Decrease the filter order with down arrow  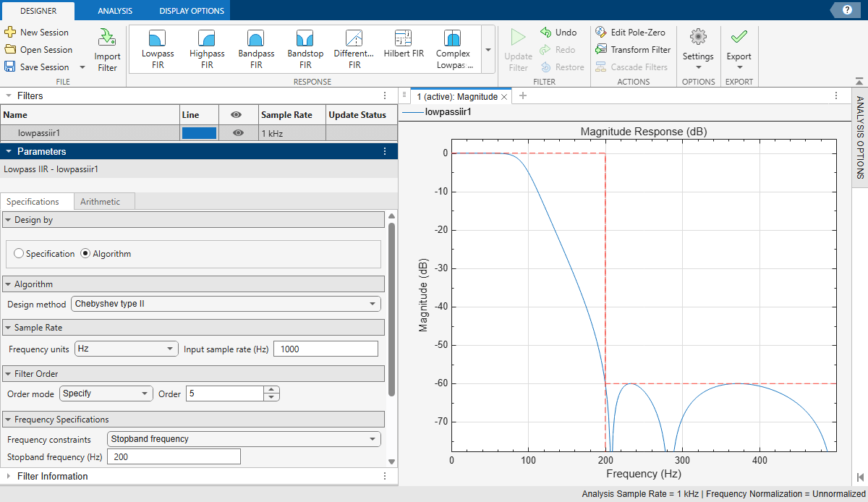tap(271, 397)
